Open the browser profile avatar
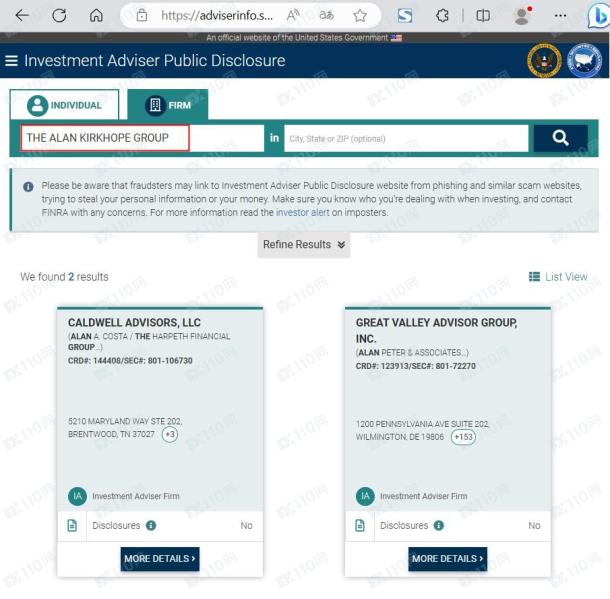Screen dimensions: 610x599 tap(522, 16)
